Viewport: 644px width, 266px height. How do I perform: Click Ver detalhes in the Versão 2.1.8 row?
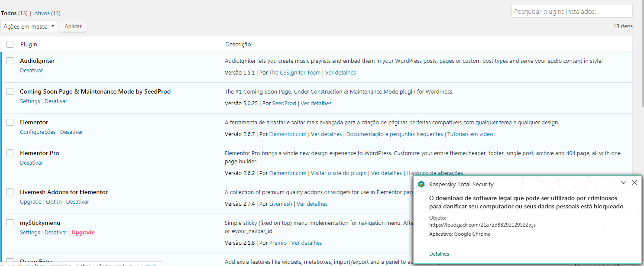(x=307, y=243)
